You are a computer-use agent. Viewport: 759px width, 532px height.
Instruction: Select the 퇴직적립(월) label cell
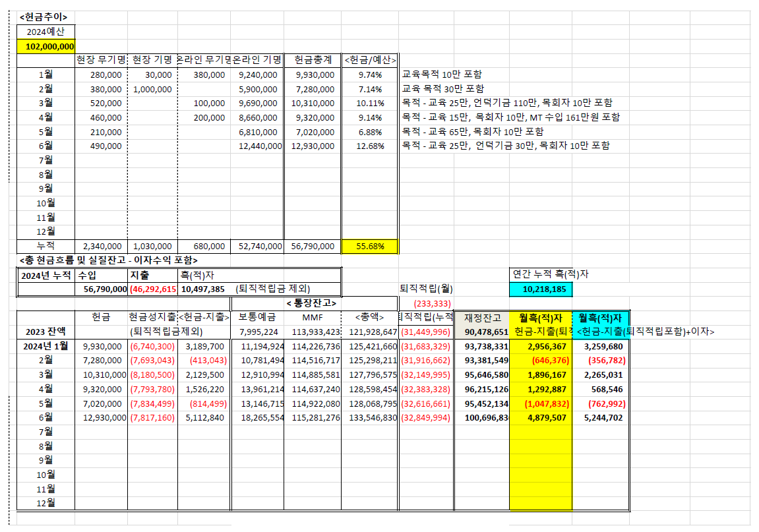point(426,289)
